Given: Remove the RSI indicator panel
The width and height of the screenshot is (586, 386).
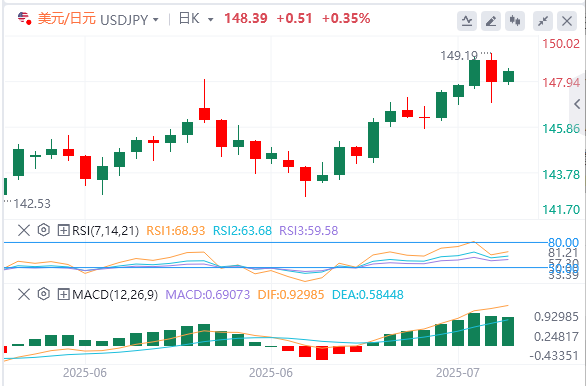Looking at the screenshot, I should coord(24,230).
